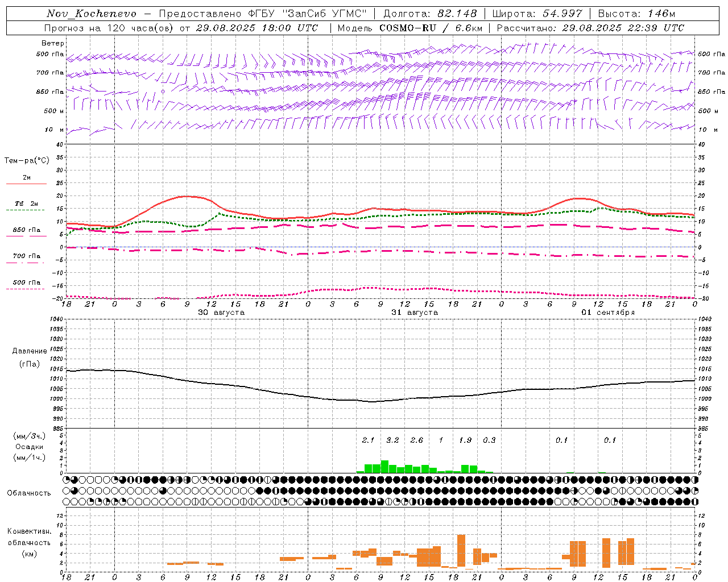Click the tallest orange convective cloud bar
The height and width of the screenshot is (582, 728).
[x=461, y=551]
